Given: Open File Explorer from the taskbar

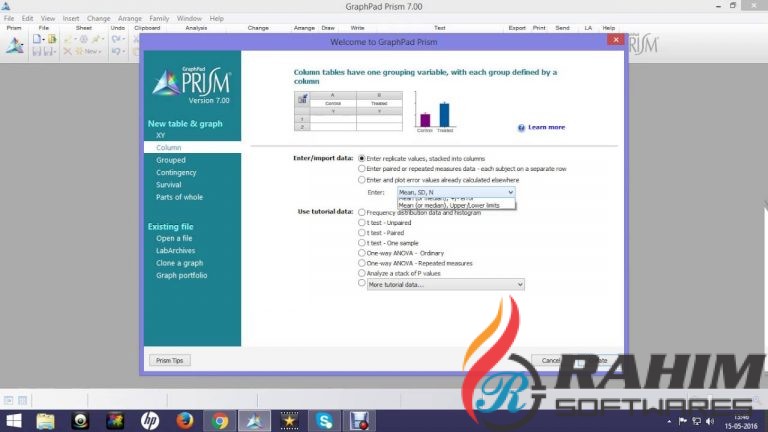Looking at the screenshot, I should tap(46, 421).
